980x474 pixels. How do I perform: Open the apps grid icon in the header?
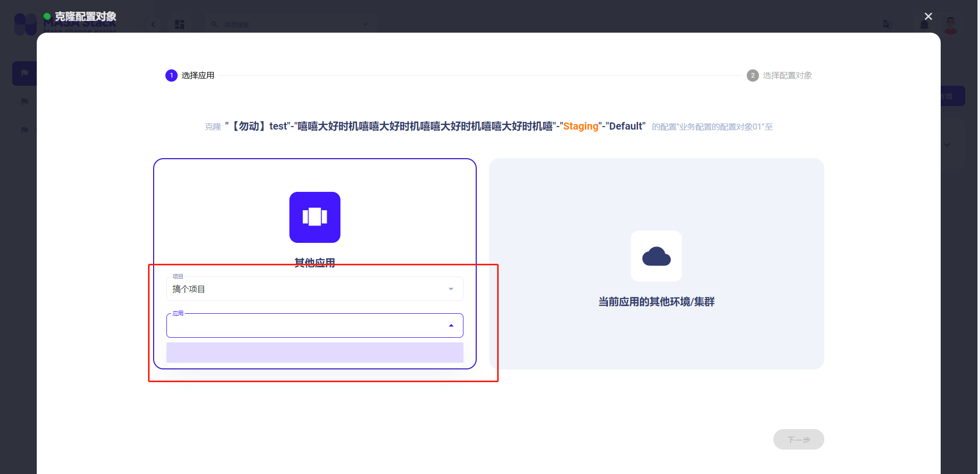(179, 24)
